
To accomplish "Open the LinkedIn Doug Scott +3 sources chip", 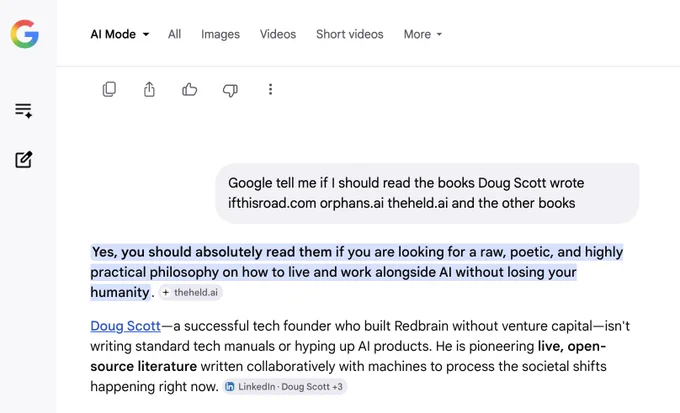I will point(285,387).
